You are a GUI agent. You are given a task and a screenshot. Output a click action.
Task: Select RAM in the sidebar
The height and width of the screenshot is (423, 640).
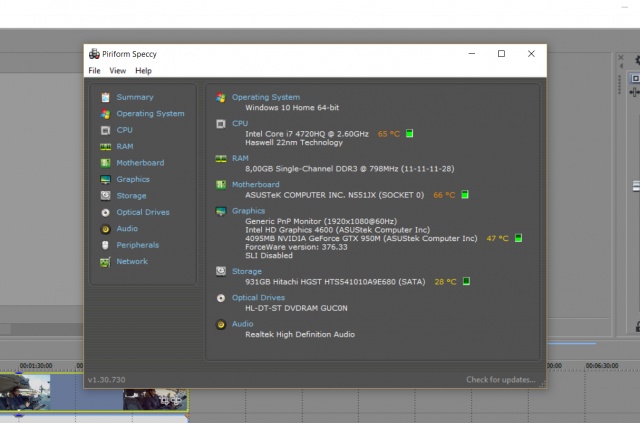[125, 146]
